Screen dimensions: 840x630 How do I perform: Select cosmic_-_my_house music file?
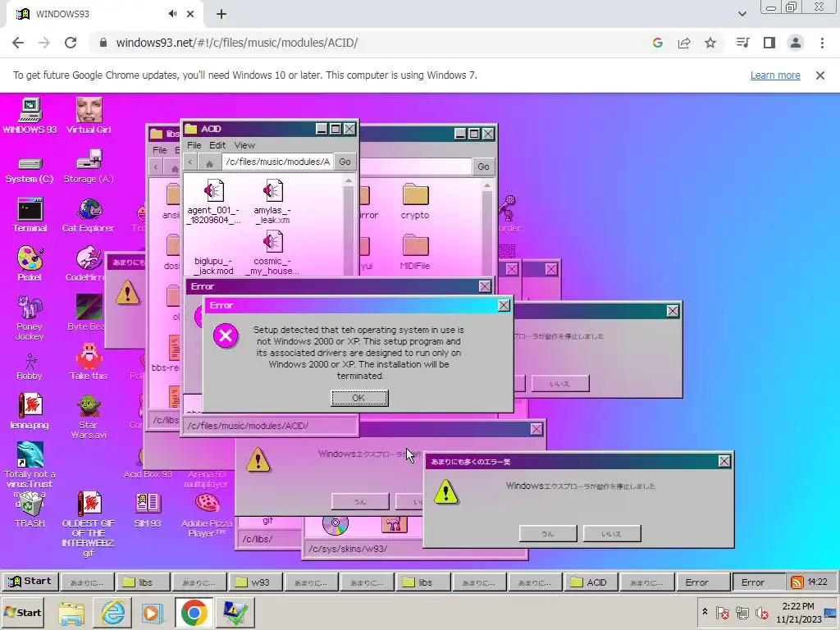pyautogui.click(x=272, y=253)
